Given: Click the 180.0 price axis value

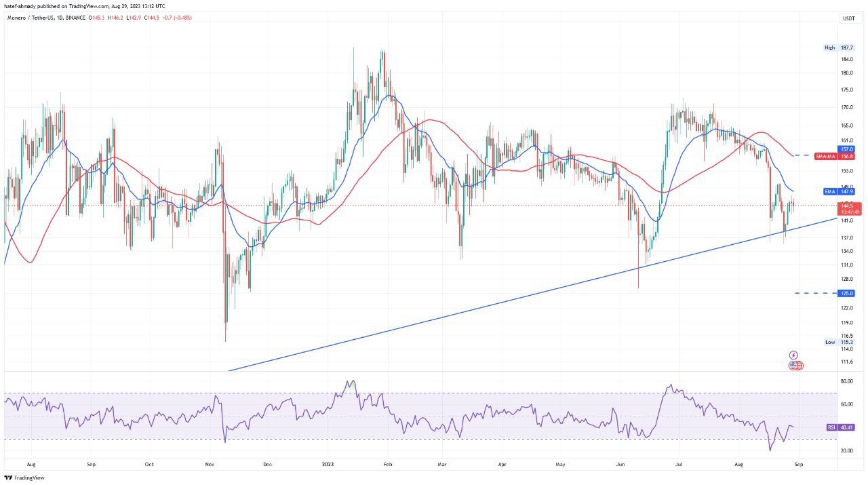Looking at the screenshot, I should point(847,73).
